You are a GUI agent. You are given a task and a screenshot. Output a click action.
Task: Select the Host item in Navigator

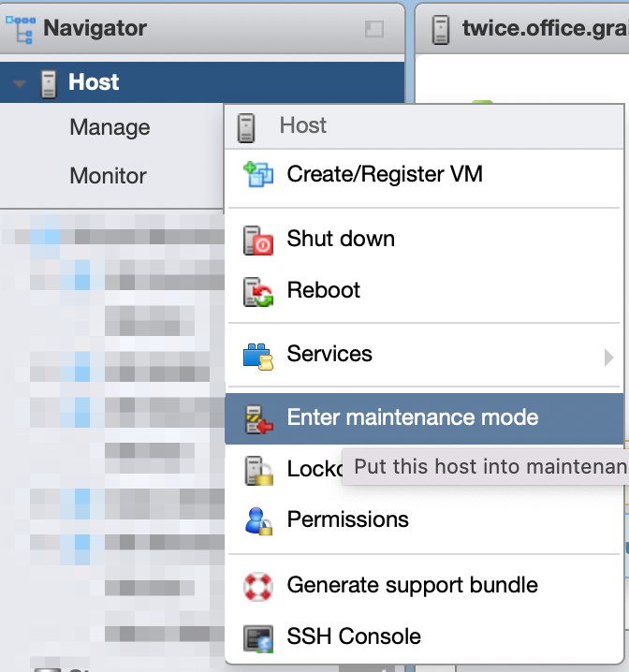[x=202, y=82]
